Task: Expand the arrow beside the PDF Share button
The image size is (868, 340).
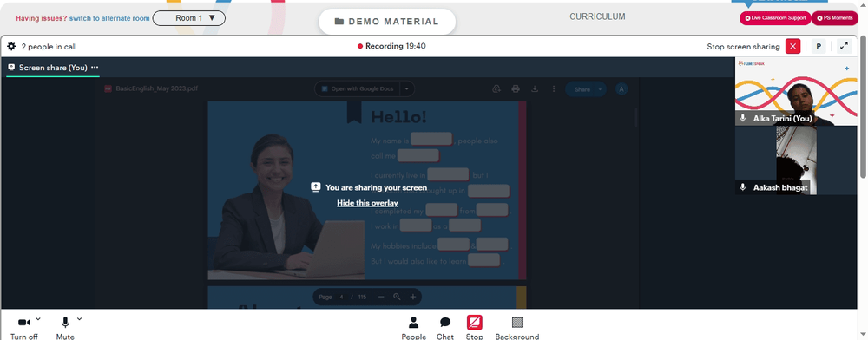Action: (x=600, y=89)
